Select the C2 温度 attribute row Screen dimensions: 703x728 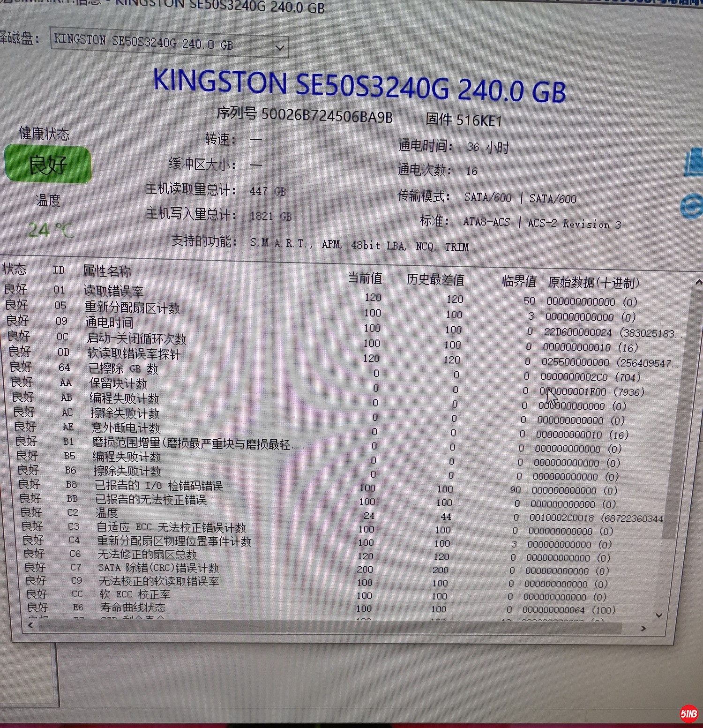pos(107,513)
